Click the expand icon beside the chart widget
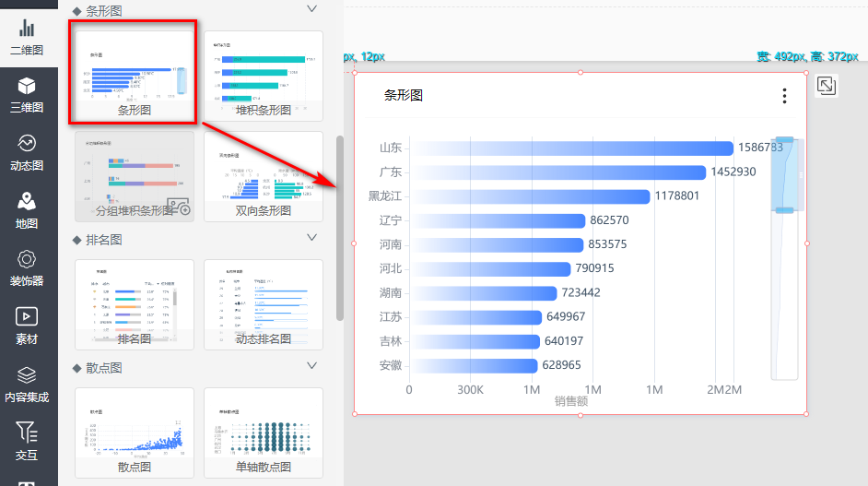868x486 pixels. pos(827,86)
